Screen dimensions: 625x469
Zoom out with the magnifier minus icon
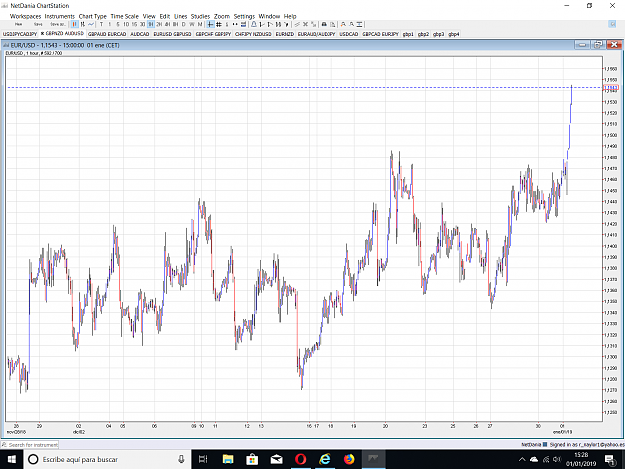[x=352, y=24]
